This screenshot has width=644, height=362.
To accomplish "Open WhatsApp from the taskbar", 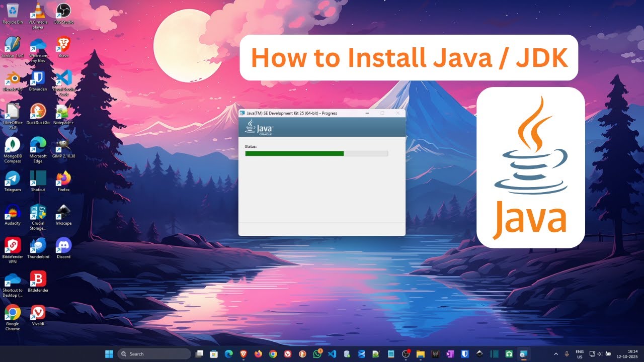I will pos(317,354).
